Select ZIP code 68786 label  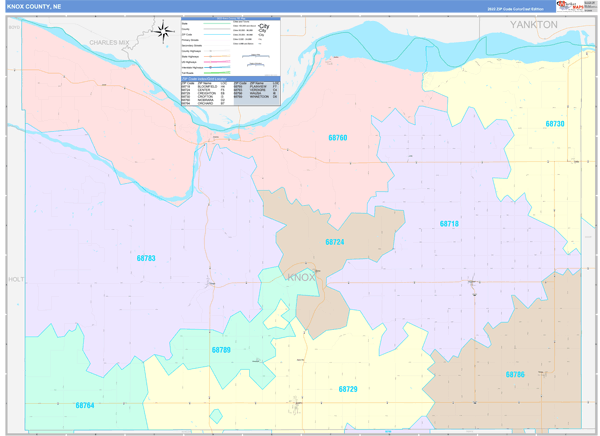(515, 374)
